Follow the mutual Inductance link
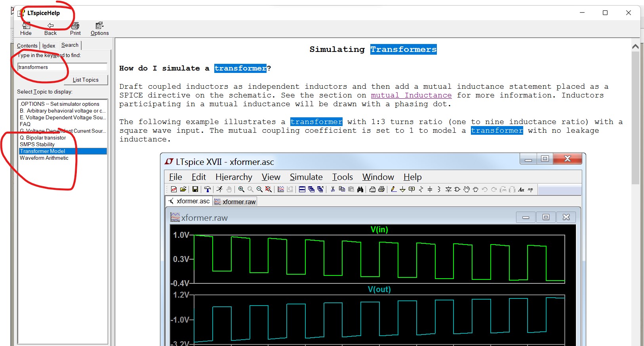The height and width of the screenshot is (346, 644). tap(411, 95)
